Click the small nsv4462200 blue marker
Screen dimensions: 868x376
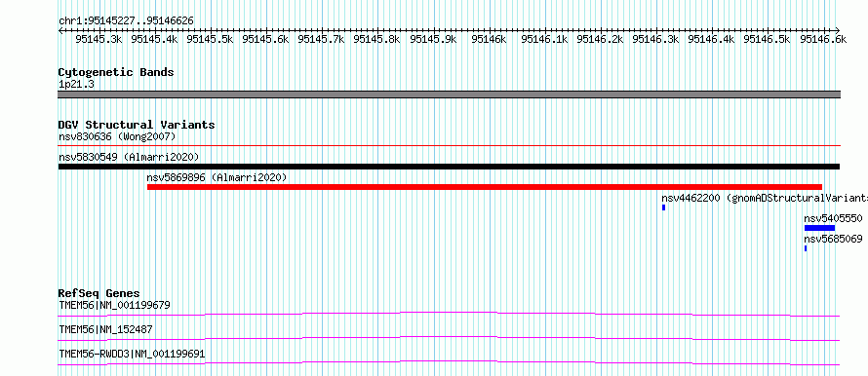[664, 207]
